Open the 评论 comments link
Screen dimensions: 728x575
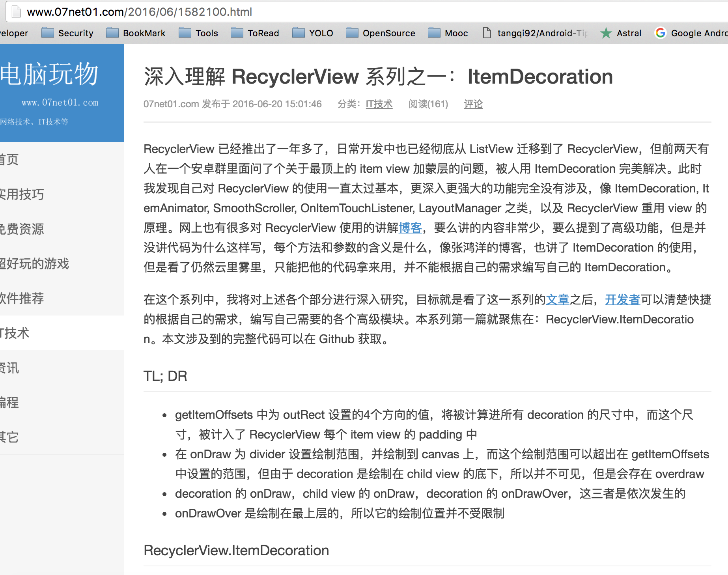(x=473, y=104)
